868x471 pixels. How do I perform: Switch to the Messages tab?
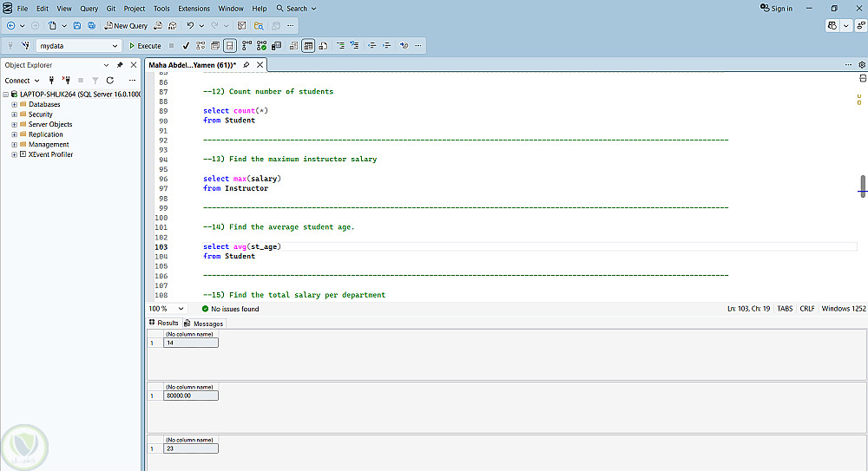point(203,324)
